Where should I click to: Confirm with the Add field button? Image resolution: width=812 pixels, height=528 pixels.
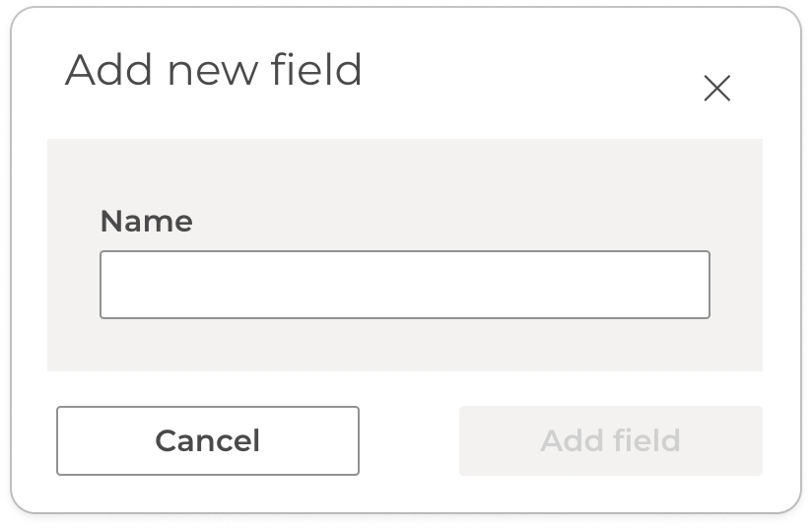click(x=610, y=440)
